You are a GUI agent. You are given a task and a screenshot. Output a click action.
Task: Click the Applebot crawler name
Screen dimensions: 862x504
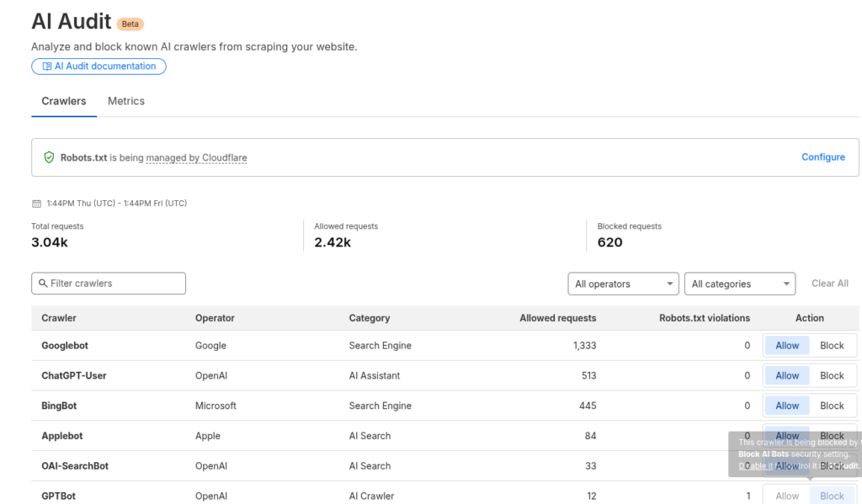[62, 436]
